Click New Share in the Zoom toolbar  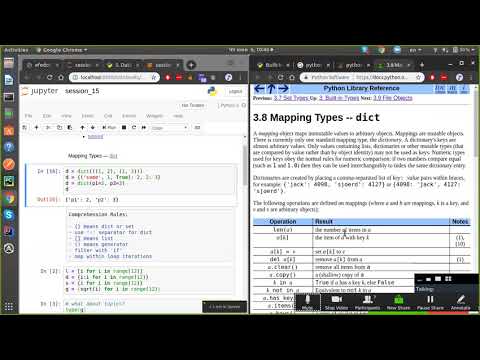tap(398, 302)
